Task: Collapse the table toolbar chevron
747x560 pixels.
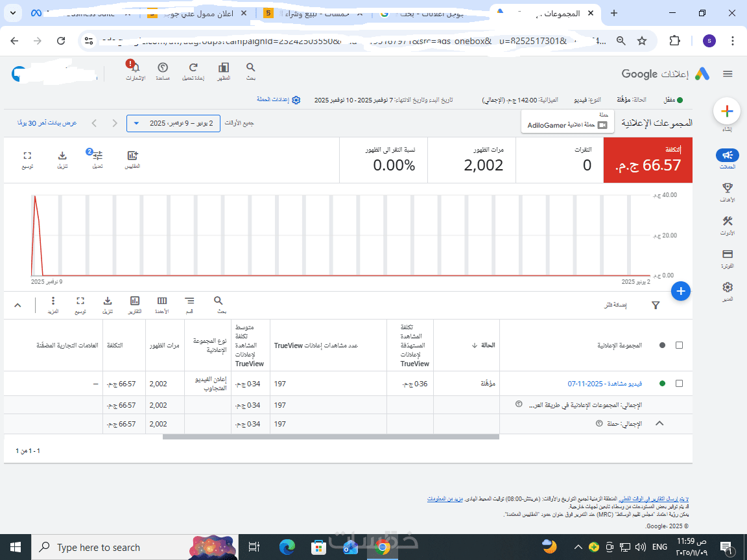Action: 18,305
